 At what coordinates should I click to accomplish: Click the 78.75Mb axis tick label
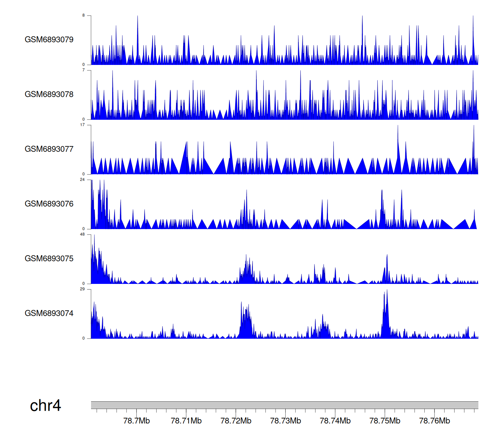tap(385, 421)
